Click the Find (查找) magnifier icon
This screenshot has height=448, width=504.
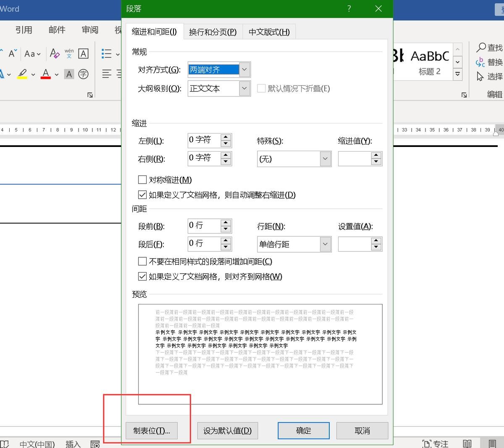481,48
